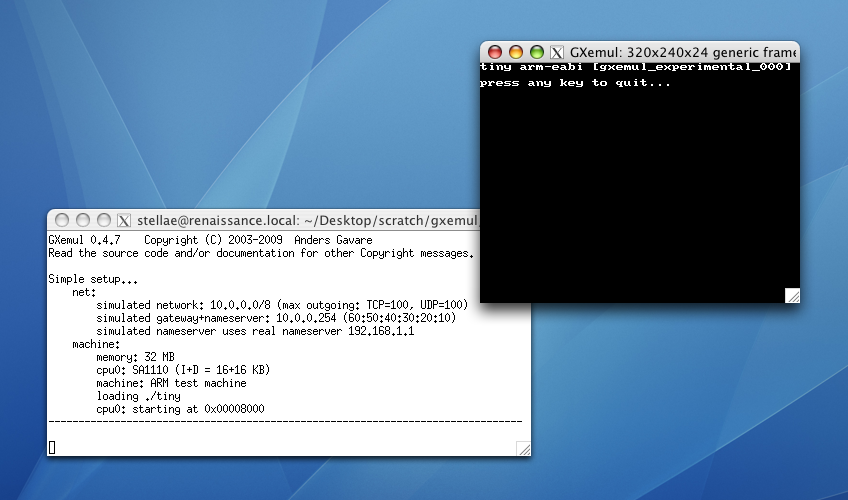Click the X11 icon in GXemul framebuffer title

coord(556,52)
